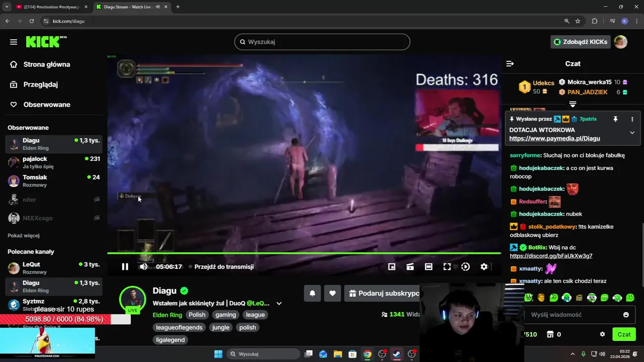Open browser extensions puzzle icon
Image resolution: width=644 pixels, height=362 pixels.
point(595,21)
